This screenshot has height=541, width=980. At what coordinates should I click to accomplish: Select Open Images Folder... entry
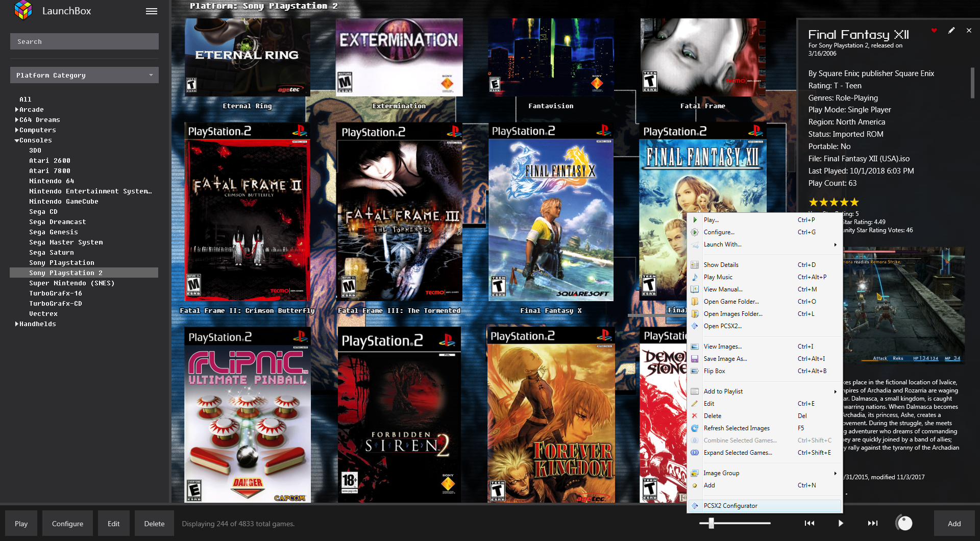765,314
